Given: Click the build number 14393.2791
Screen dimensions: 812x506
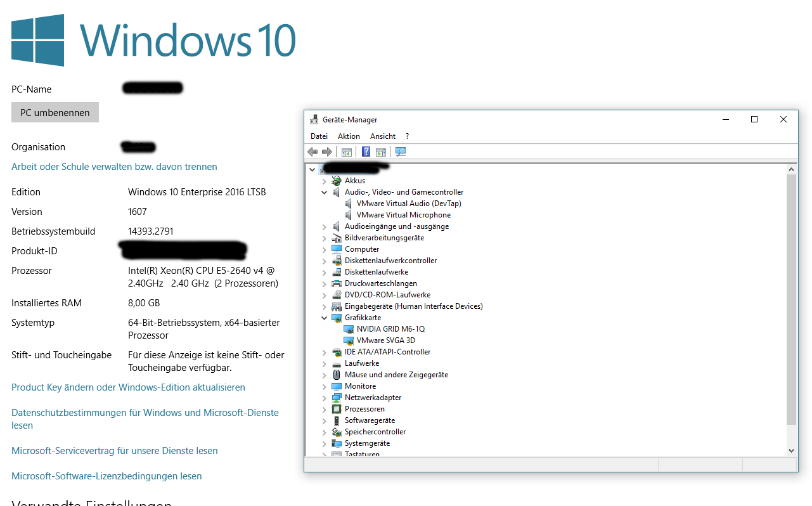Looking at the screenshot, I should 151,231.
